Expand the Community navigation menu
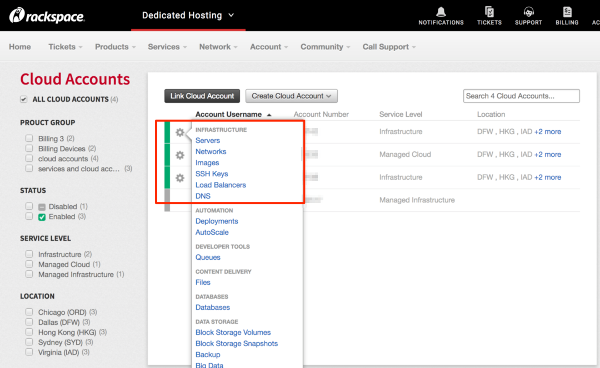Viewport: 600px width, 368px height. point(325,47)
